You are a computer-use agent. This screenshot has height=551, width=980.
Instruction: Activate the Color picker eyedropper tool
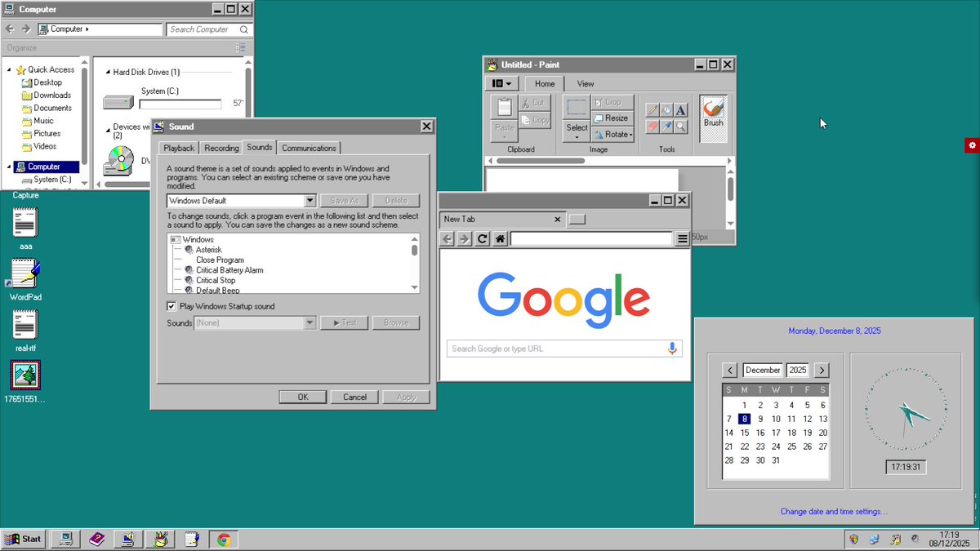pyautogui.click(x=666, y=127)
